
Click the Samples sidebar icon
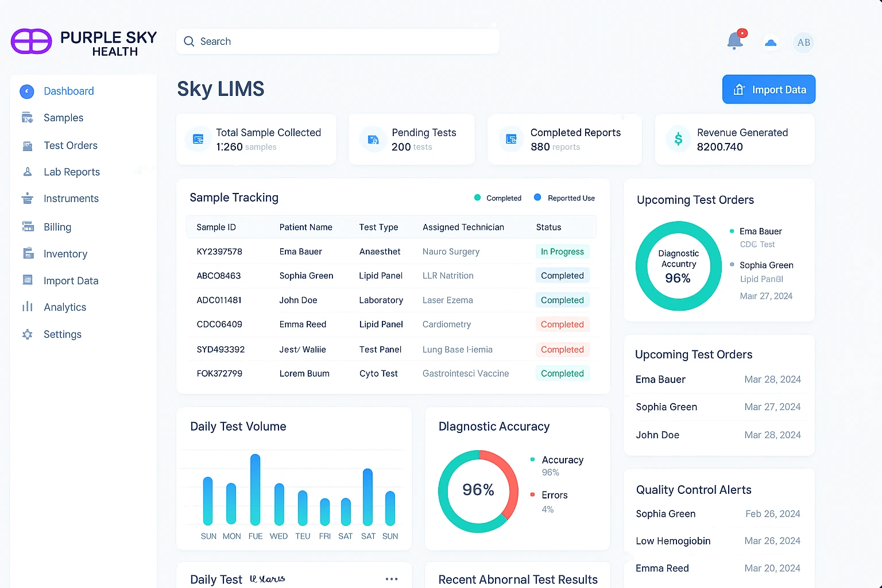27,118
